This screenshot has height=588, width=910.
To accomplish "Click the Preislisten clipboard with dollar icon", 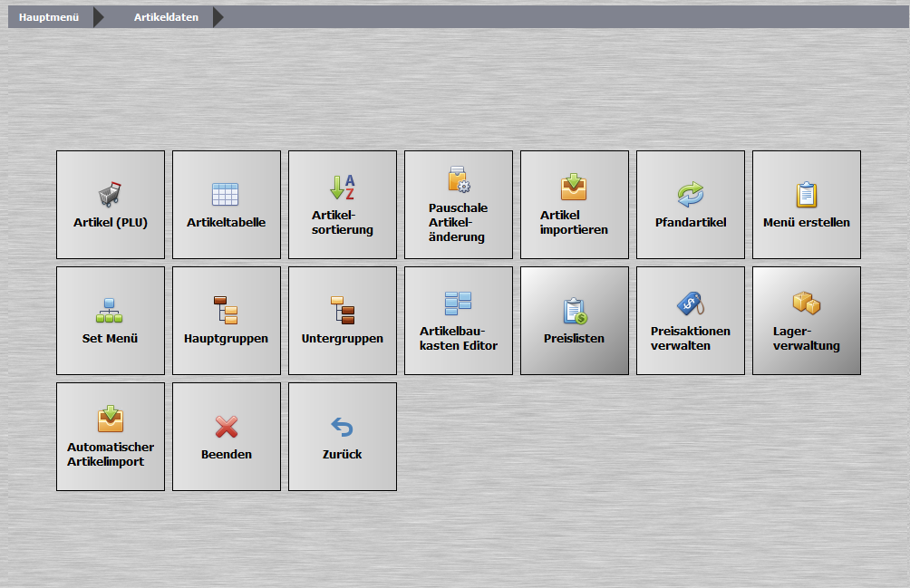I will pyautogui.click(x=576, y=310).
